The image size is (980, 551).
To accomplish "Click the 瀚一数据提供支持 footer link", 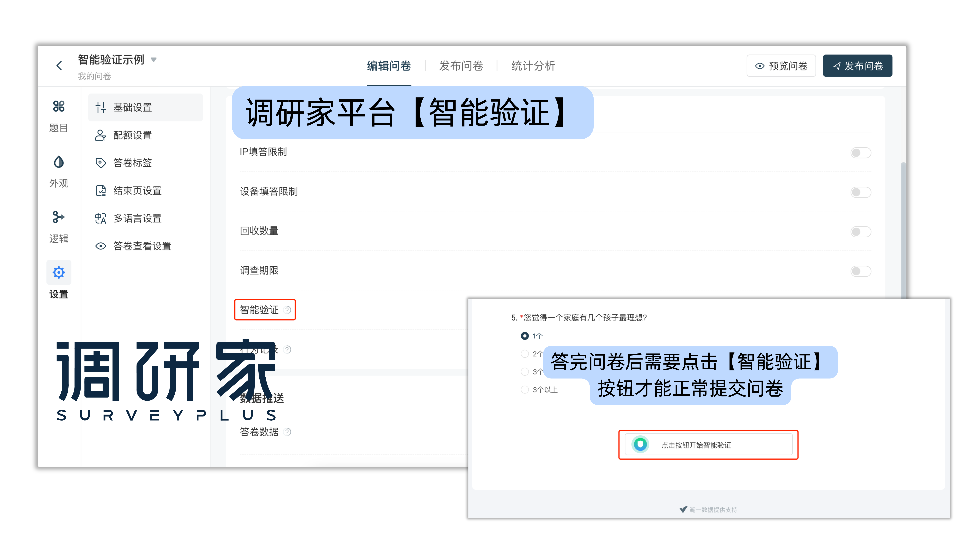I will tap(708, 510).
